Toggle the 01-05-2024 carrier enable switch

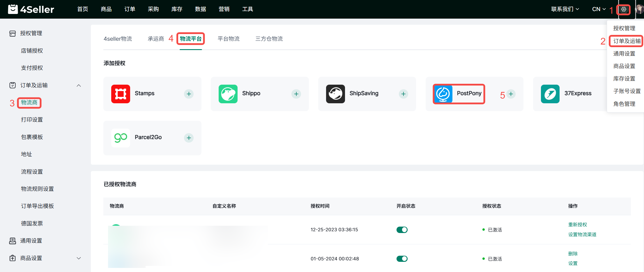pyautogui.click(x=402, y=259)
